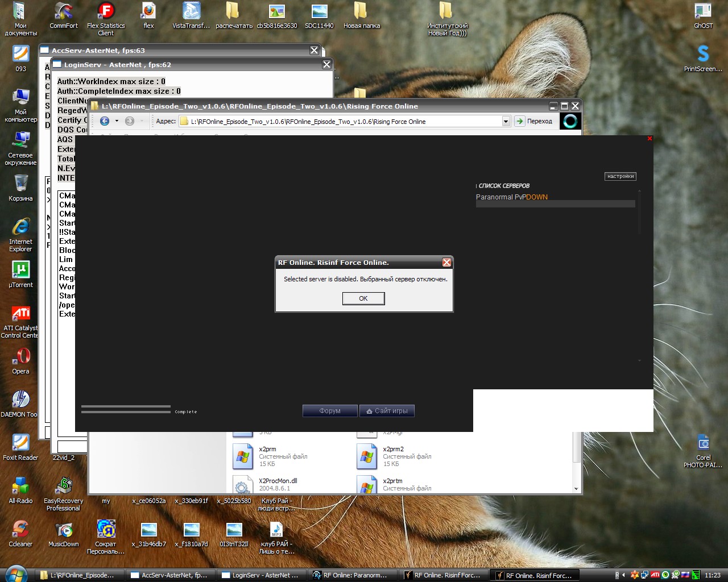Open the DAEMON Tools desktop shortcut
Screen dimensions: 728x582
pos(20,404)
